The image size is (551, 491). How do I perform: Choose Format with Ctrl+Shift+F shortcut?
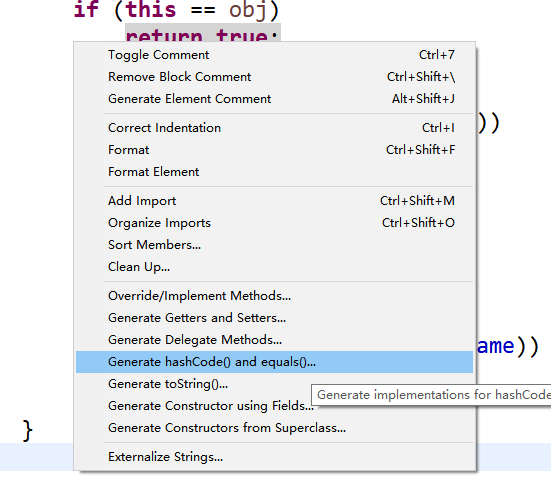click(274, 150)
